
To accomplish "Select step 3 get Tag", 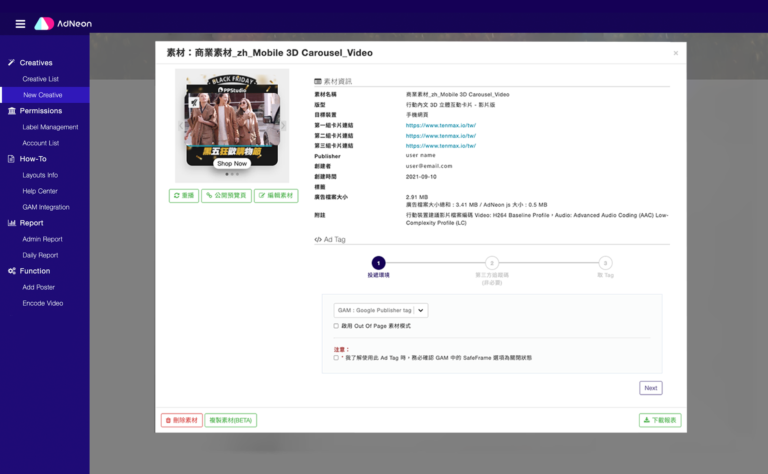I will point(605,263).
